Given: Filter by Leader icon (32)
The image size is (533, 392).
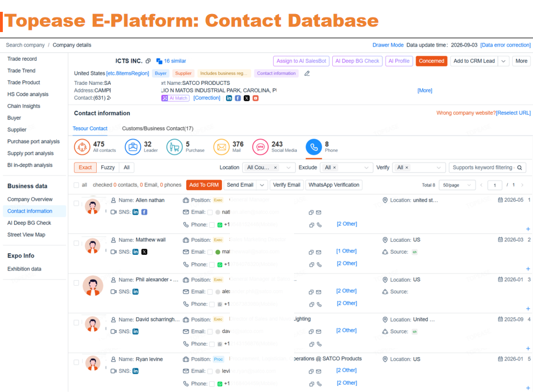Looking at the screenshot, I should click(133, 147).
